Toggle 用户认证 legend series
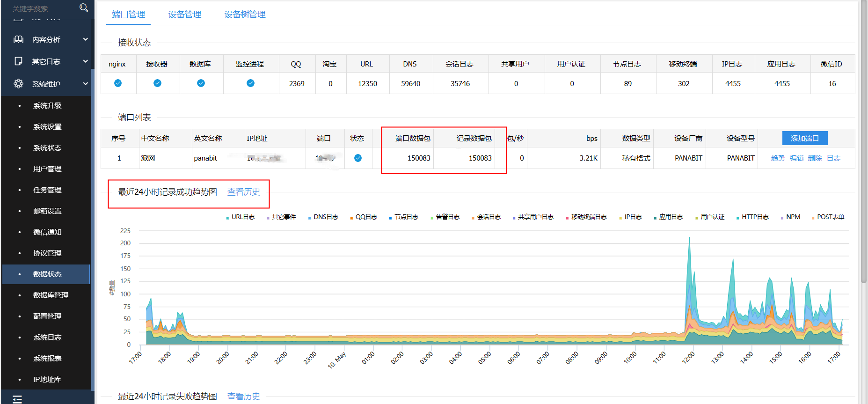This screenshot has width=868, height=404. tap(710, 217)
